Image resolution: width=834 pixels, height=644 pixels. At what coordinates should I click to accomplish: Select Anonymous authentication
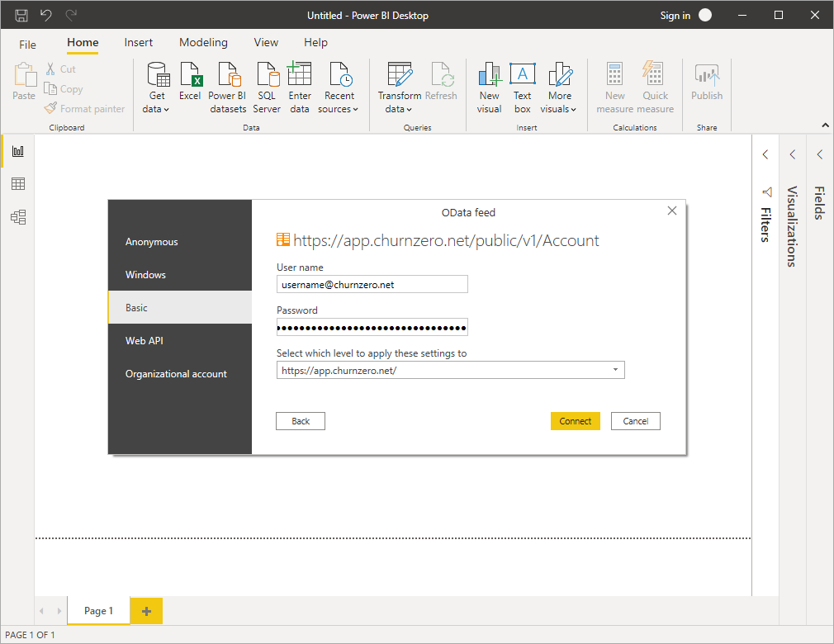click(x=180, y=241)
